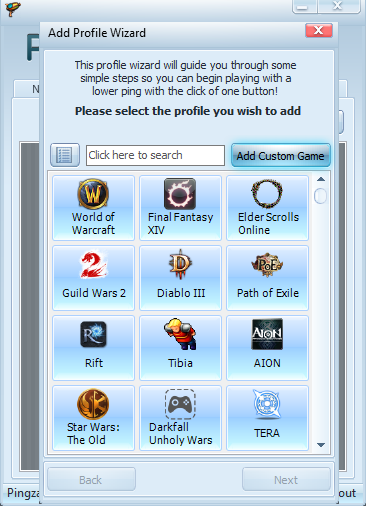The height and width of the screenshot is (506, 366).
Task: Choose the Final Fantasy XIV icon
Action: point(180,194)
